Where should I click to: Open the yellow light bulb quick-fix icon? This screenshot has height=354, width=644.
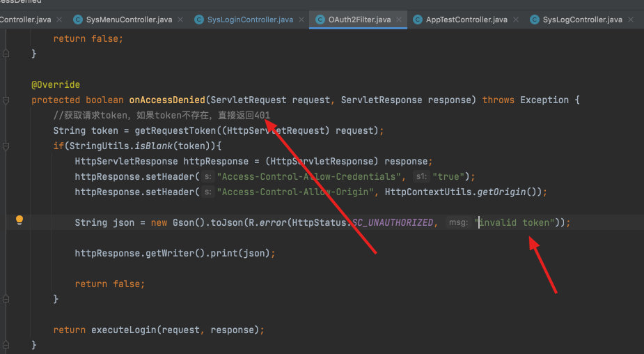[19, 220]
